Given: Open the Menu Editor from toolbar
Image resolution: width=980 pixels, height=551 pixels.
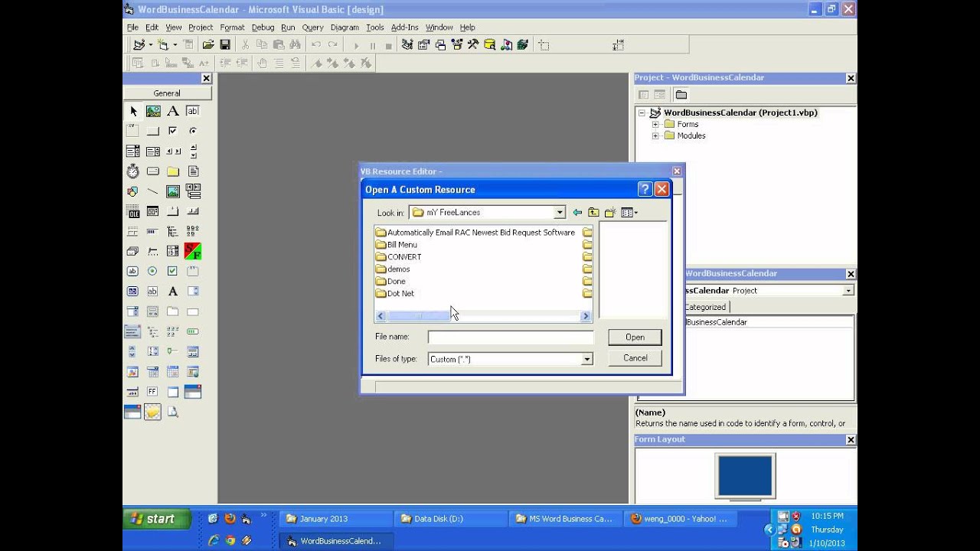Looking at the screenshot, I should [x=189, y=45].
